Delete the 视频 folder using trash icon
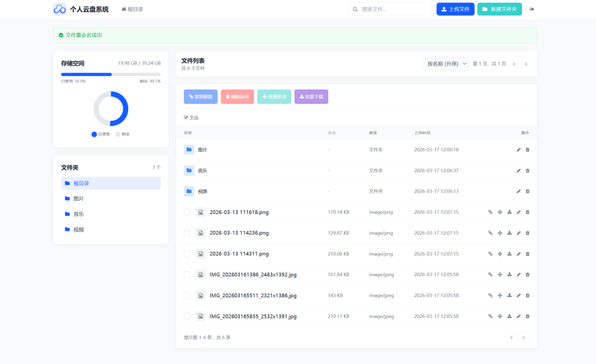The width and height of the screenshot is (596, 364). coord(527,191)
